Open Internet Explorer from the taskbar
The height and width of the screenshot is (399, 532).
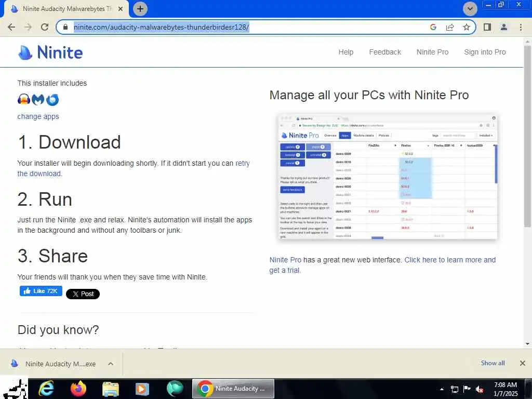click(46, 389)
